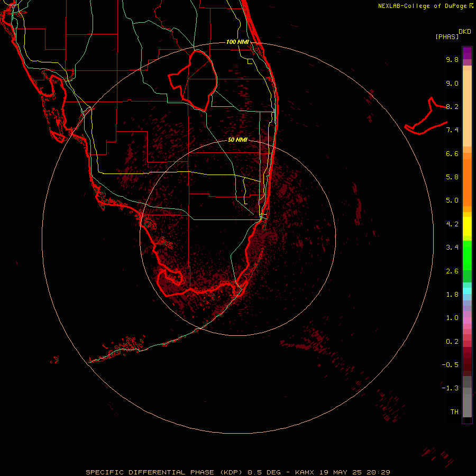Click the Lake Okeechobee red outline on map
476x476 pixels.
click(x=193, y=80)
